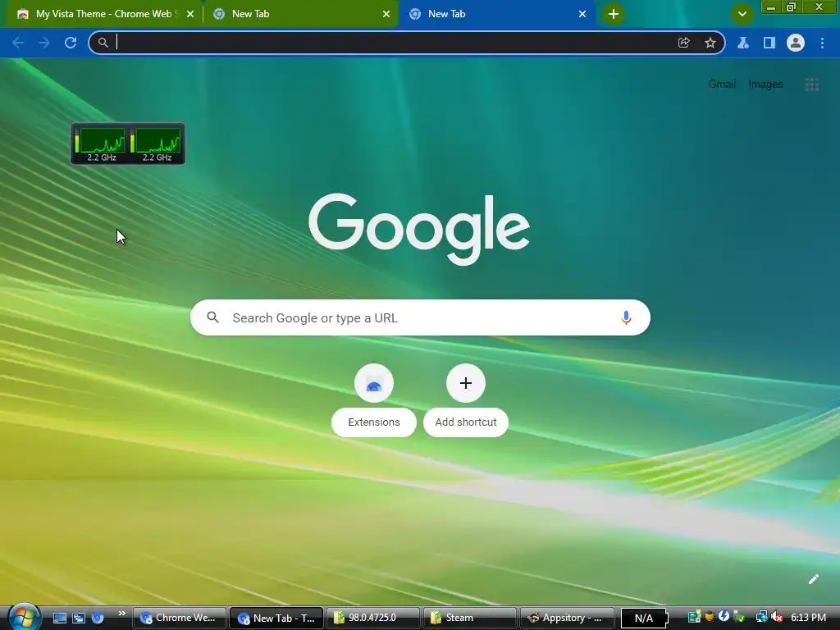Image resolution: width=840 pixels, height=630 pixels.
Task: Close the middle New Tab
Action: click(x=386, y=14)
